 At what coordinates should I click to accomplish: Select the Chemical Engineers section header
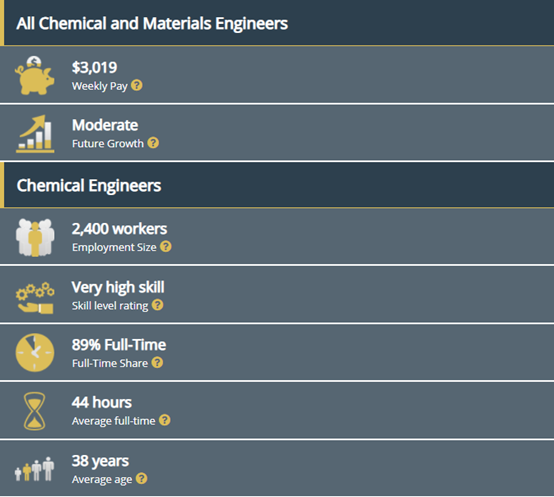(277, 185)
